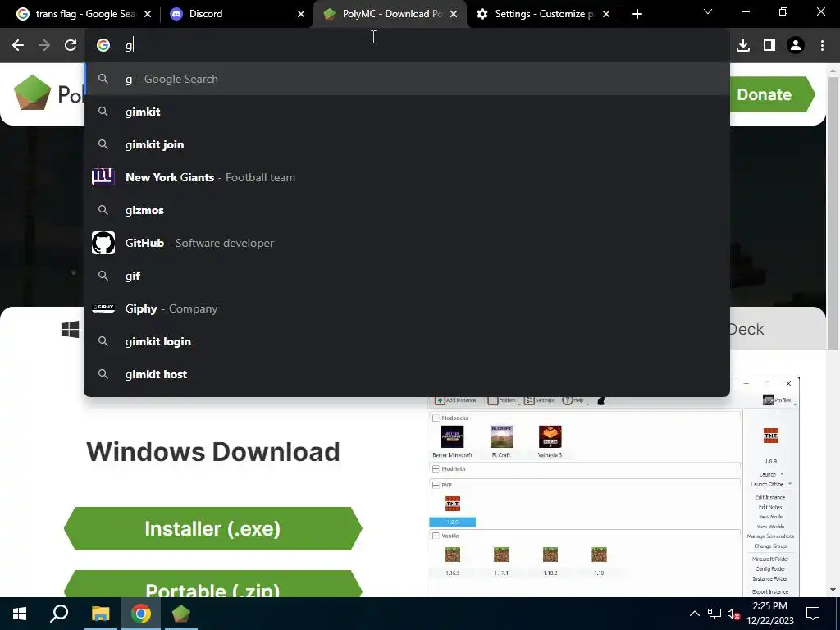Open File Explorer from the taskbar

(x=100, y=614)
